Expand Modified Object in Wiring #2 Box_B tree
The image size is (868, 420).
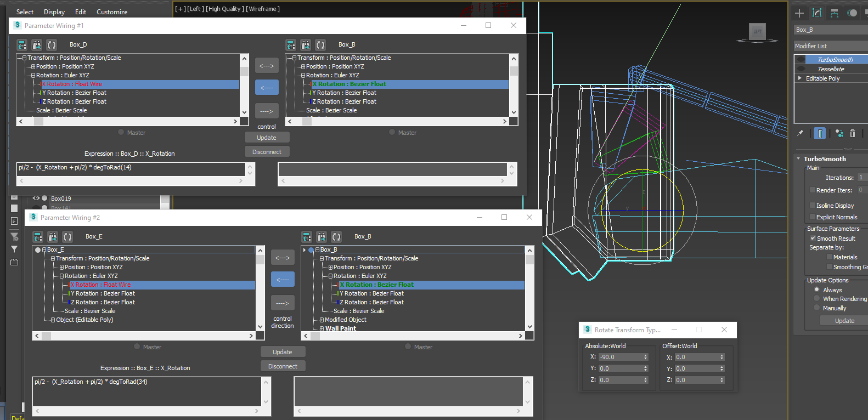322,320
